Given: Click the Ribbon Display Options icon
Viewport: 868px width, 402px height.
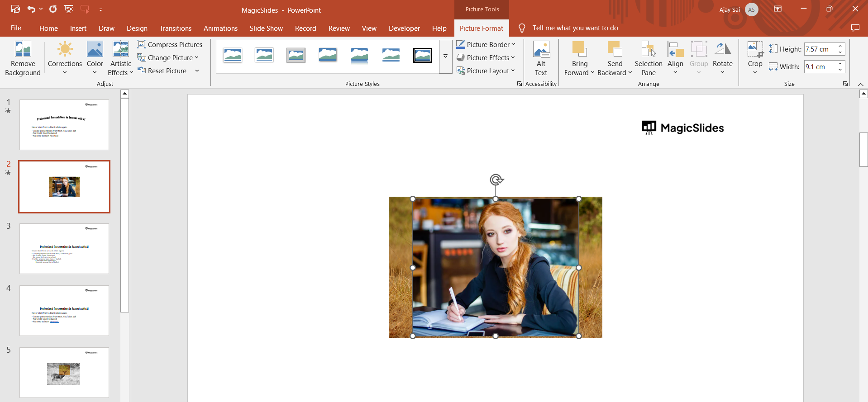Looking at the screenshot, I should tap(777, 9).
